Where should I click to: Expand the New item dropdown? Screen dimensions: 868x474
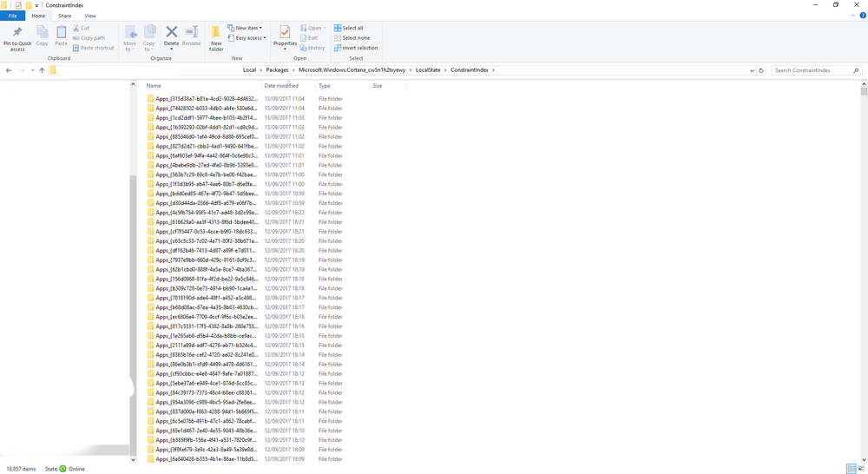pyautogui.click(x=245, y=29)
